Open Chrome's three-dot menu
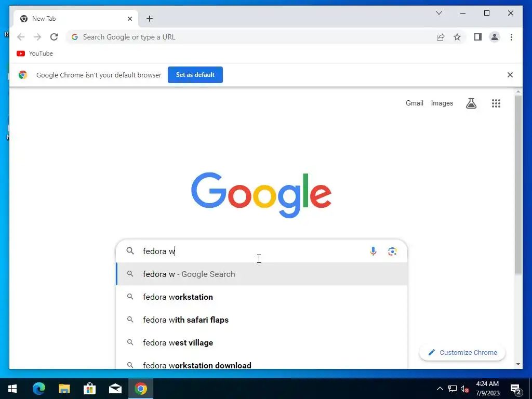Image resolution: width=532 pixels, height=399 pixels. click(x=511, y=37)
